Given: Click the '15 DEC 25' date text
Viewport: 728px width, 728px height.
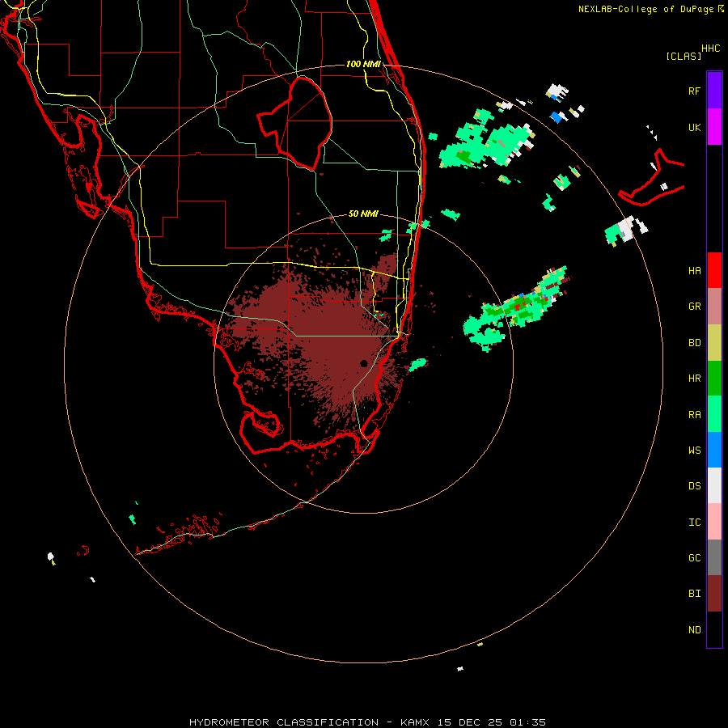Looking at the screenshot, I should click(470, 722).
